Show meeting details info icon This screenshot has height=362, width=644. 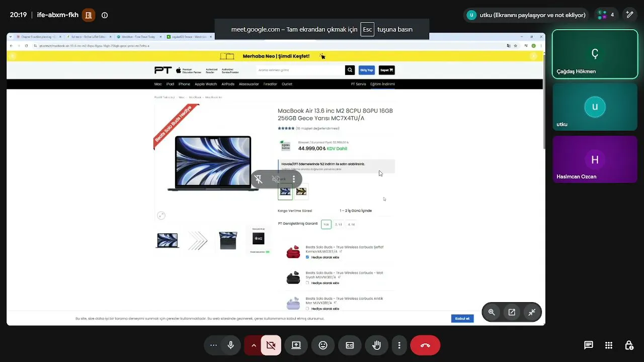(105, 15)
